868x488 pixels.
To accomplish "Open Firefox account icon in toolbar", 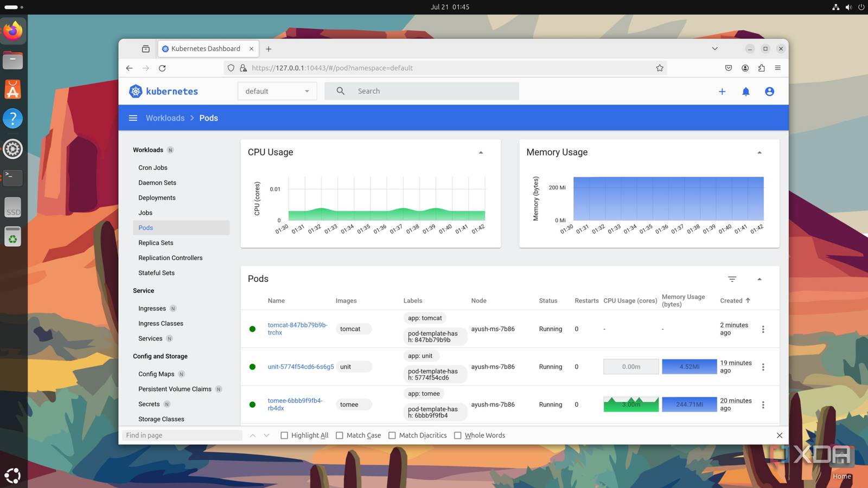I will [x=745, y=68].
